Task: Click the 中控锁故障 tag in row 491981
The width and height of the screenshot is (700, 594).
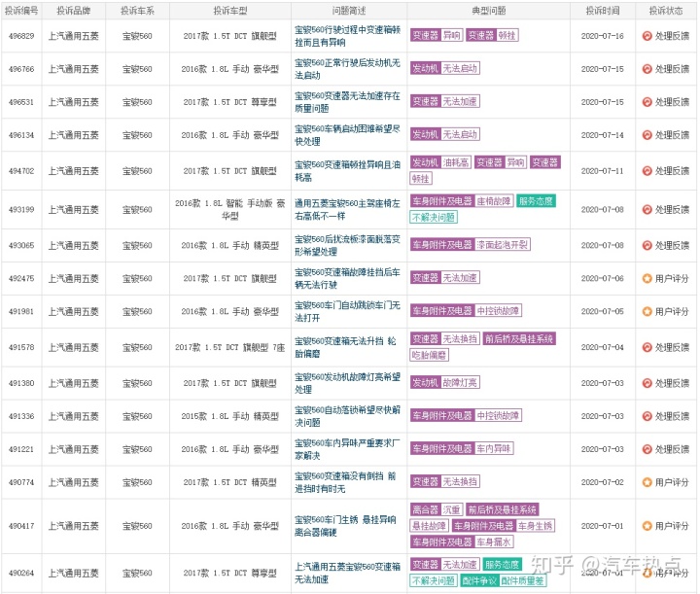Action: pyautogui.click(x=498, y=311)
